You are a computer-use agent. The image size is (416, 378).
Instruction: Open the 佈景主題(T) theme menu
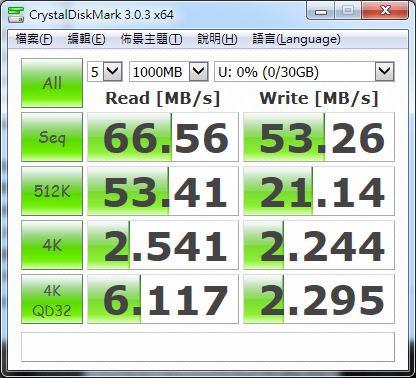point(151,39)
